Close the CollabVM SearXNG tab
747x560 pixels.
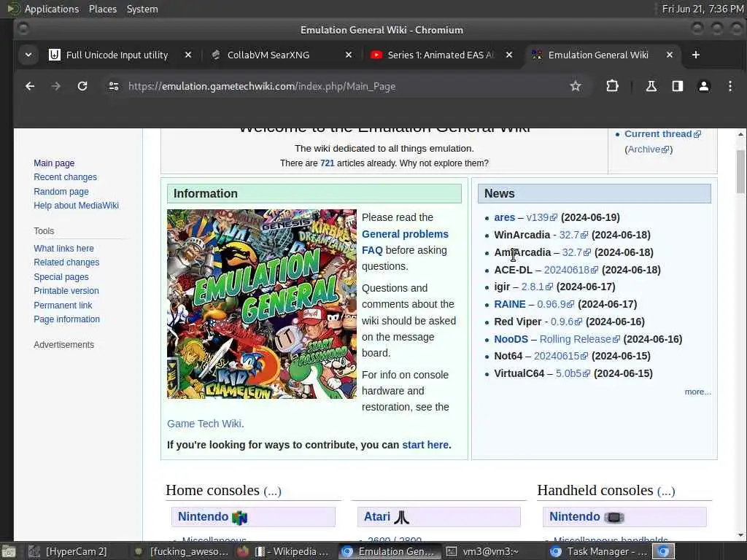[x=349, y=55]
